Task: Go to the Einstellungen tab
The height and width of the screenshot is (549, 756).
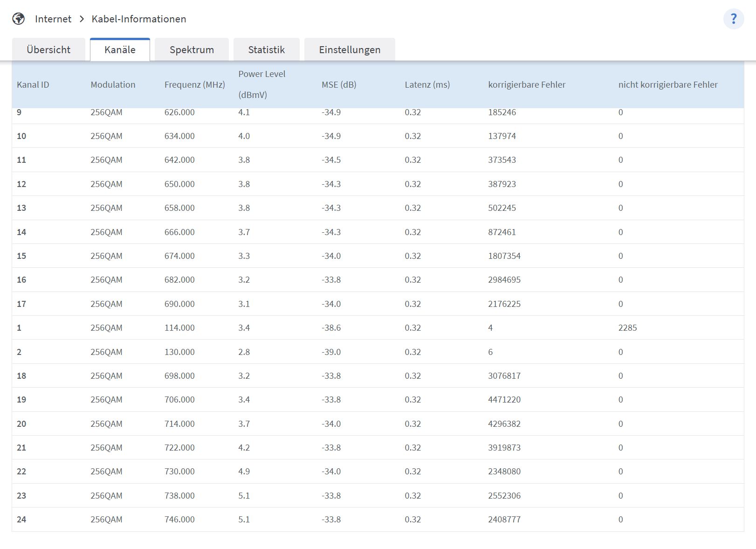Action: tap(350, 50)
